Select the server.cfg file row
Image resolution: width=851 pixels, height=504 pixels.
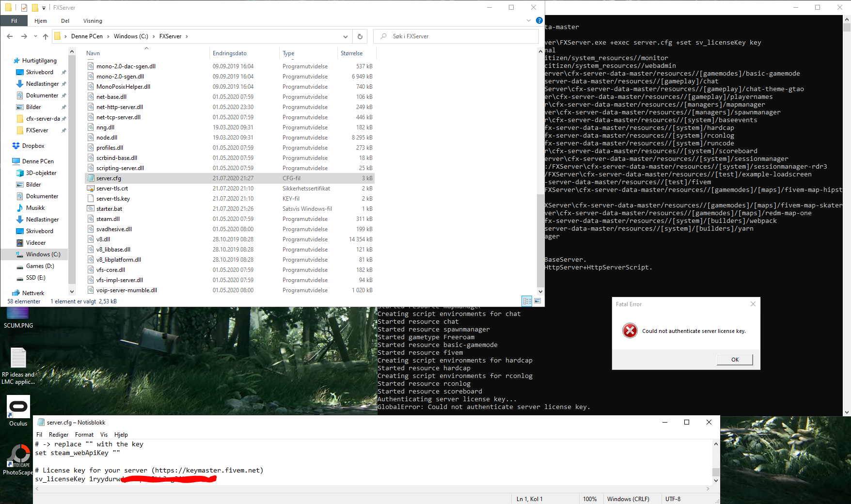pyautogui.click(x=230, y=178)
